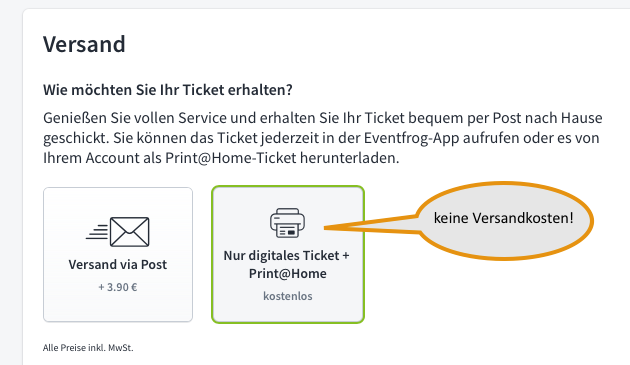The width and height of the screenshot is (630, 365).
Task: Click the printer icon
Action: pyautogui.click(x=287, y=223)
